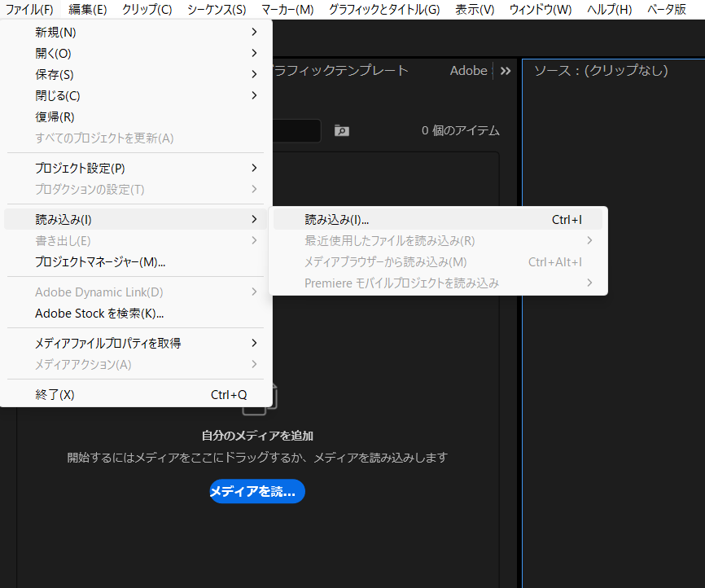Open the シーケンス(S) menu
Viewport: 705px width, 588px height.
coord(217,10)
